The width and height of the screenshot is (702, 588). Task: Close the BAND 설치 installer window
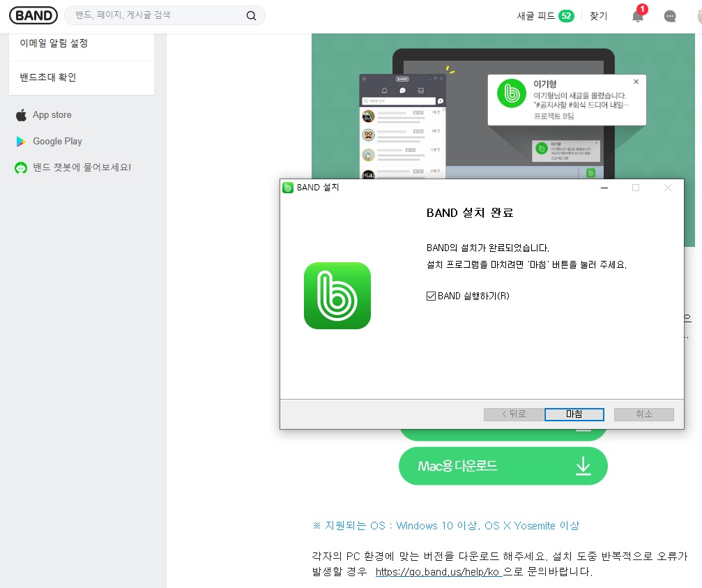[668, 188]
